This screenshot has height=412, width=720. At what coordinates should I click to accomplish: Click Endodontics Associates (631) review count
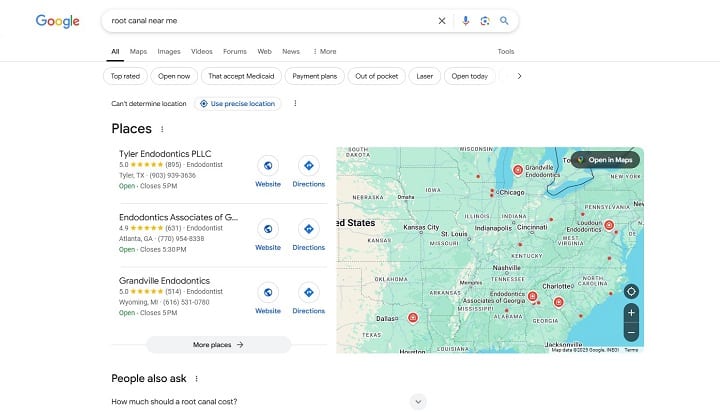[173, 228]
